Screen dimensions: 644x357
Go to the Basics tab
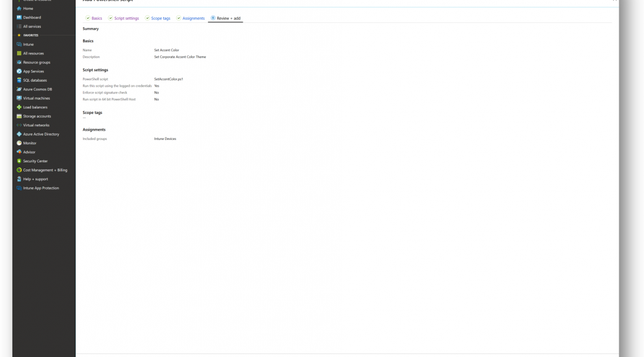pos(94,18)
